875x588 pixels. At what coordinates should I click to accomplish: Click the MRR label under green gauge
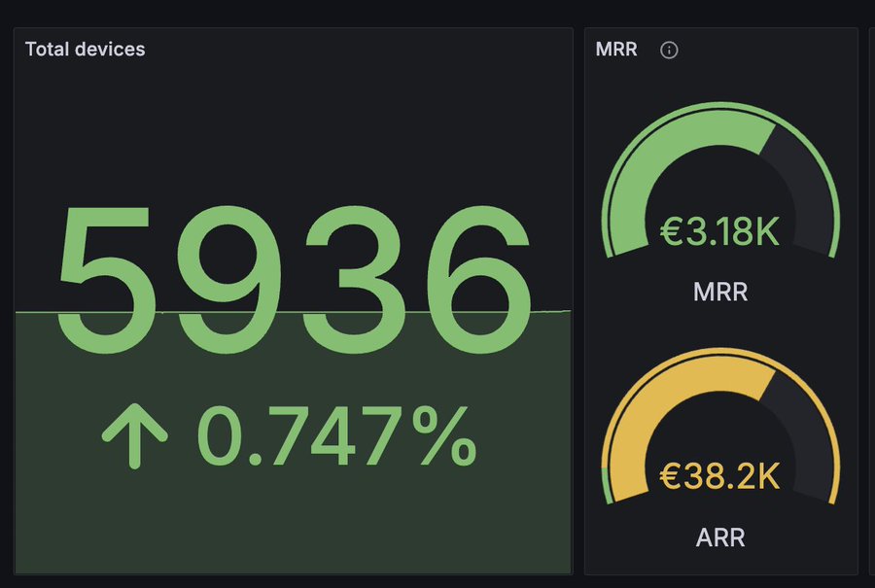pos(720,292)
